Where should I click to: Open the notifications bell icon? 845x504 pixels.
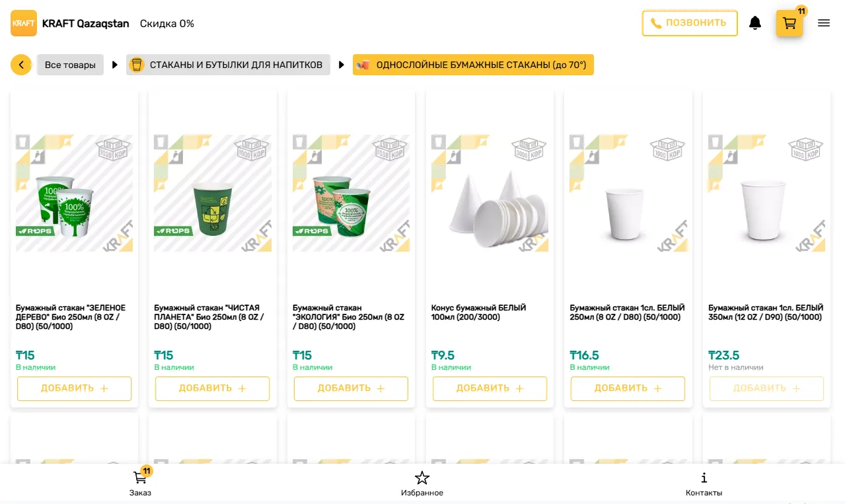[x=755, y=23]
